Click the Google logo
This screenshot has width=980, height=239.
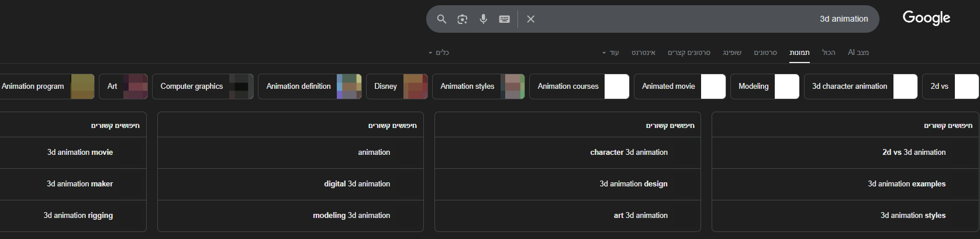[x=926, y=18]
